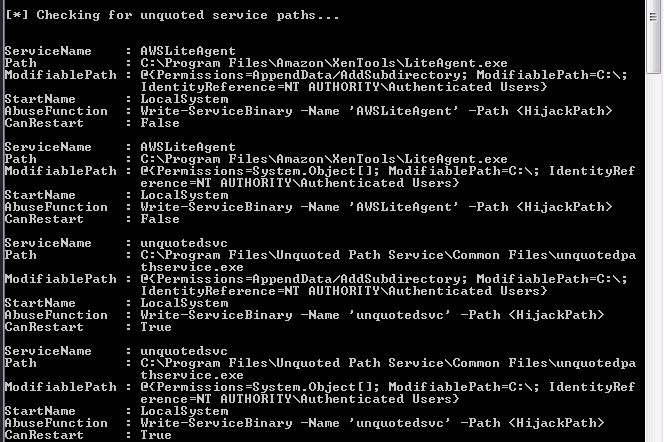Click the first Write-ServiceBinary unquotedsvc command

click(371, 315)
